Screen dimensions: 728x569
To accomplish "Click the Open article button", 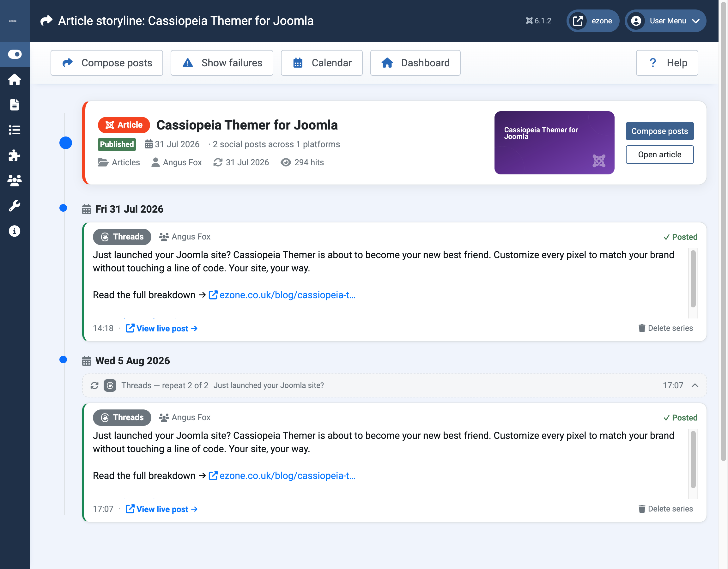I will click(660, 155).
